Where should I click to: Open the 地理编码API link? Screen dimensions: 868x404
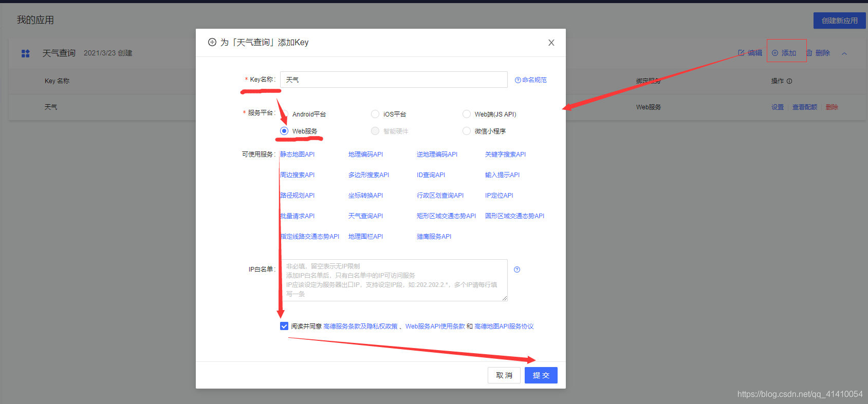[x=365, y=155]
